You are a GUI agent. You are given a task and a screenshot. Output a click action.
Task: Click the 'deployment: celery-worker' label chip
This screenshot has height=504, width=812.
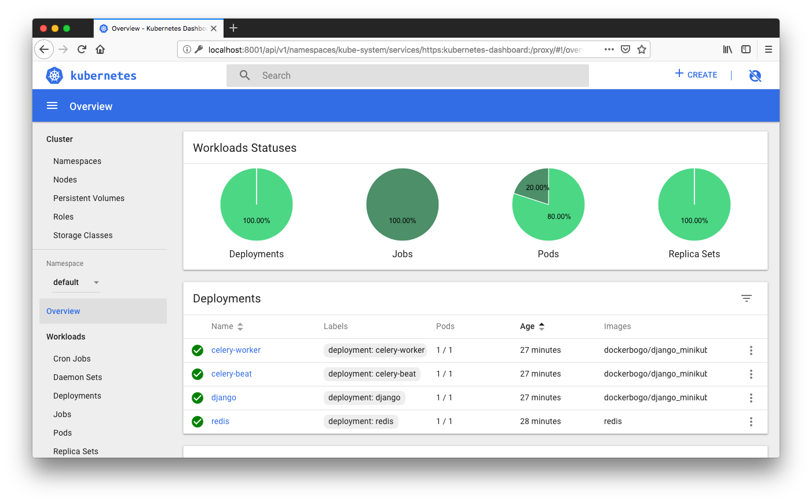coord(376,350)
